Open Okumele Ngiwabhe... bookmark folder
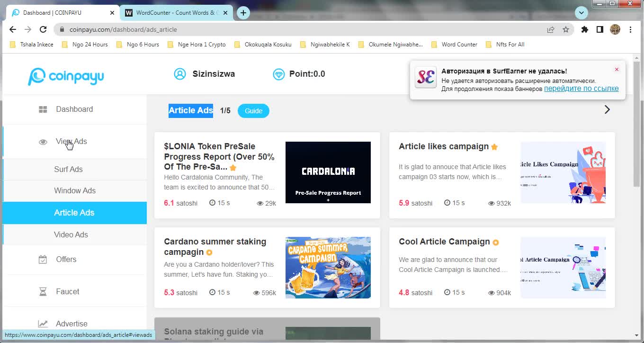The height and width of the screenshot is (343, 644). click(x=390, y=45)
